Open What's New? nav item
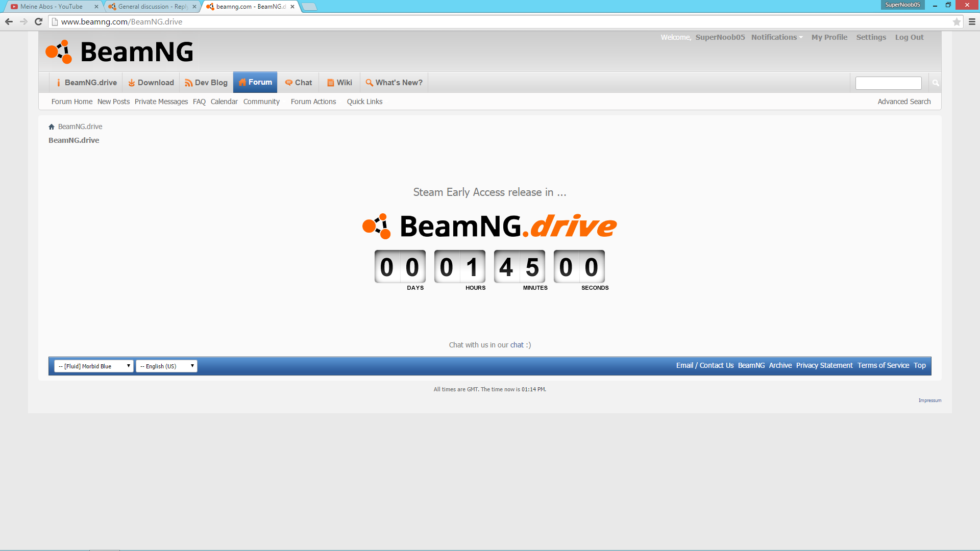The width and height of the screenshot is (980, 551). [x=394, y=83]
